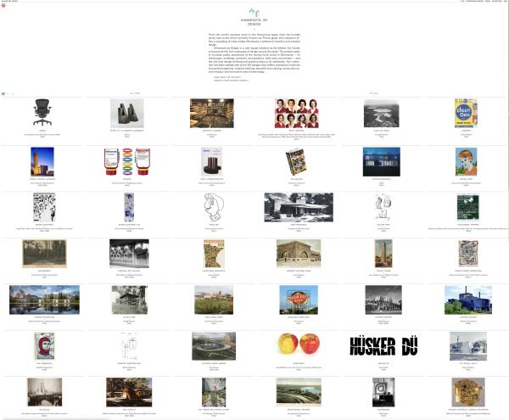This screenshot has height=420, width=509.
Task: Open the Minnesota state map poster
Action: 214,254
